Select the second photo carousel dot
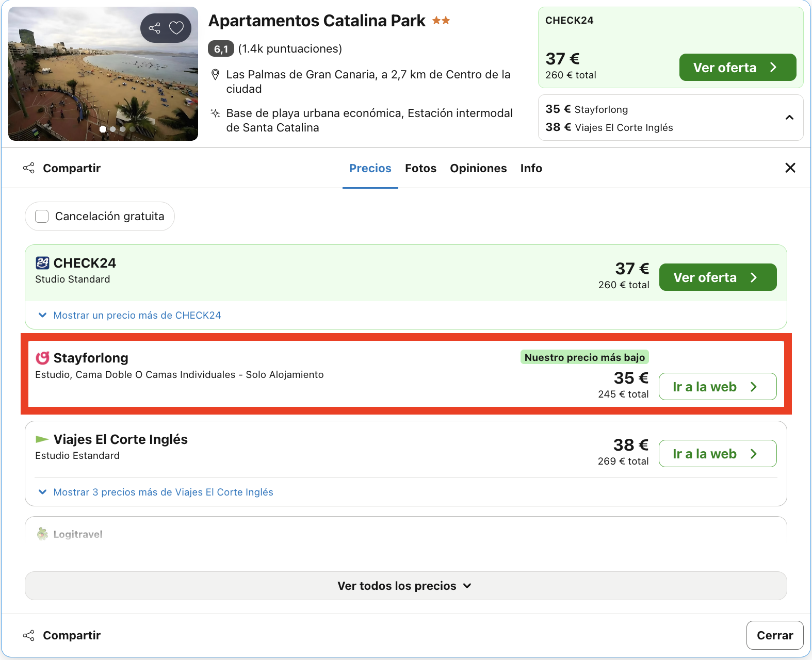This screenshot has height=660, width=812. [113, 129]
